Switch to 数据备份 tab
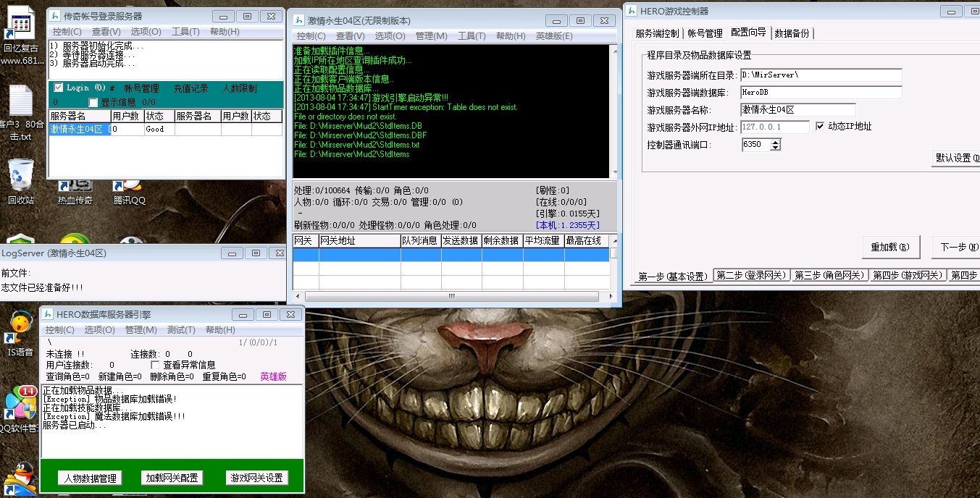The width and height of the screenshot is (980, 498). [792, 33]
